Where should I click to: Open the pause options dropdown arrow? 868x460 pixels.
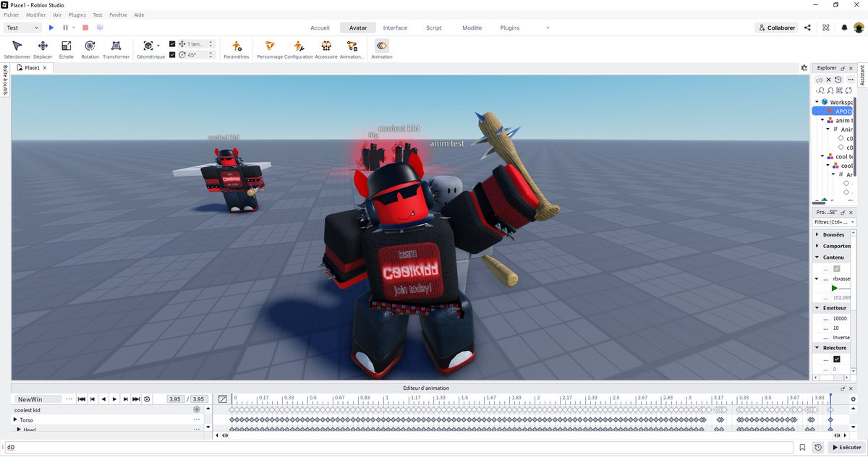tap(73, 27)
